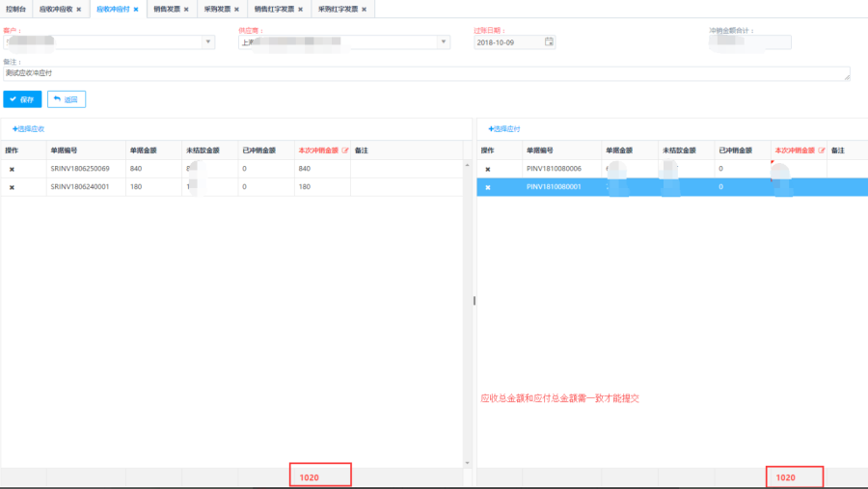The height and width of the screenshot is (489, 868).
Task: Click the 选择应付 add link
Action: [504, 128]
